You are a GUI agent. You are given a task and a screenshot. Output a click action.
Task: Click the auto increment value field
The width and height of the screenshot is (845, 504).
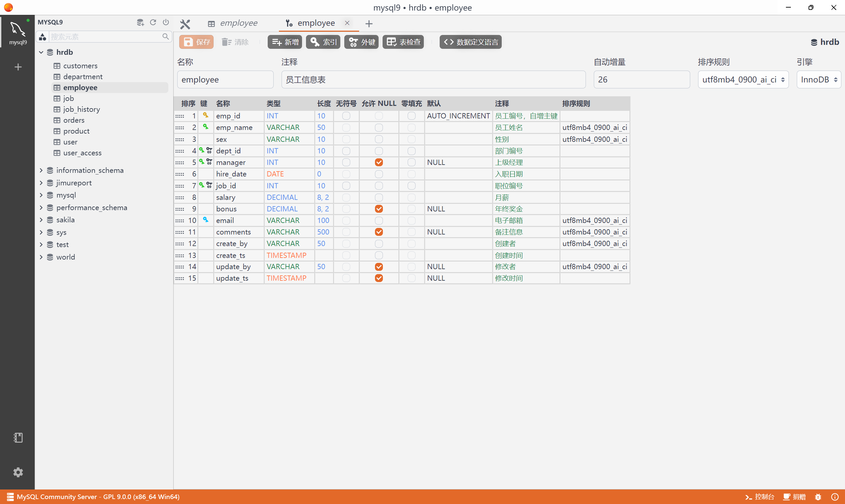click(641, 79)
